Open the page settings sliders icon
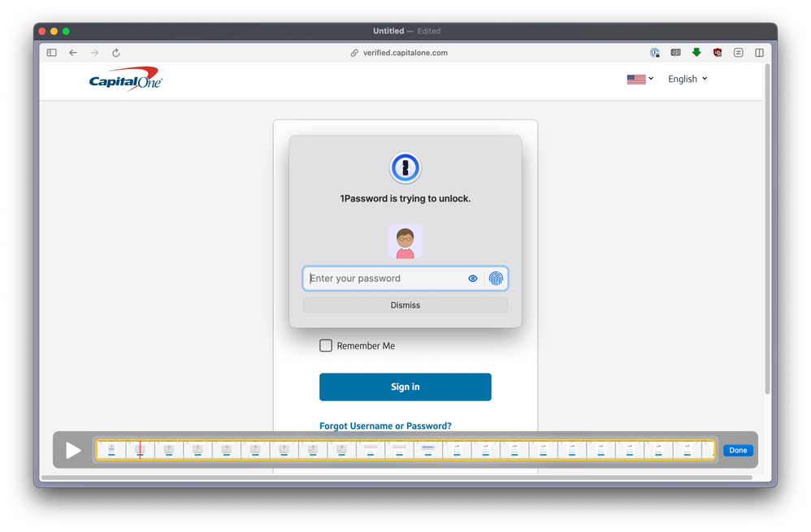 click(739, 53)
